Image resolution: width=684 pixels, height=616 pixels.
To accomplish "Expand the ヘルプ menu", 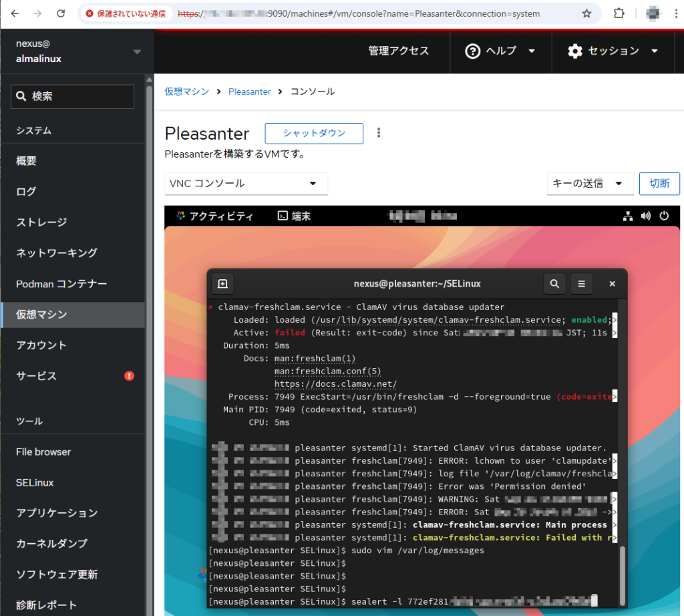I will [x=500, y=51].
